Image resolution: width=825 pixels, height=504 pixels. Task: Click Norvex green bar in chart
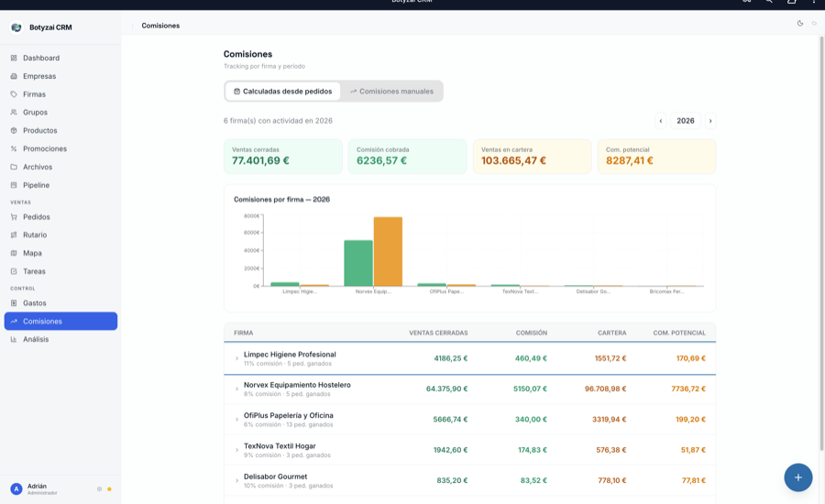click(358, 263)
